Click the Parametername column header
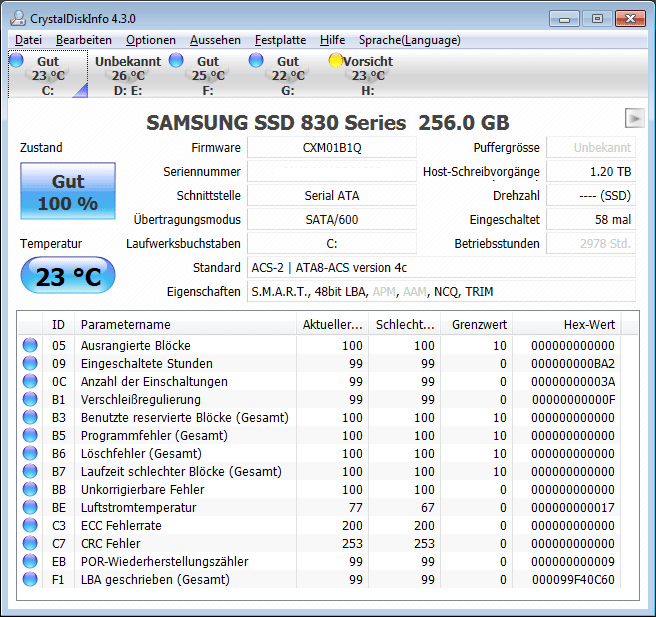 [185, 325]
